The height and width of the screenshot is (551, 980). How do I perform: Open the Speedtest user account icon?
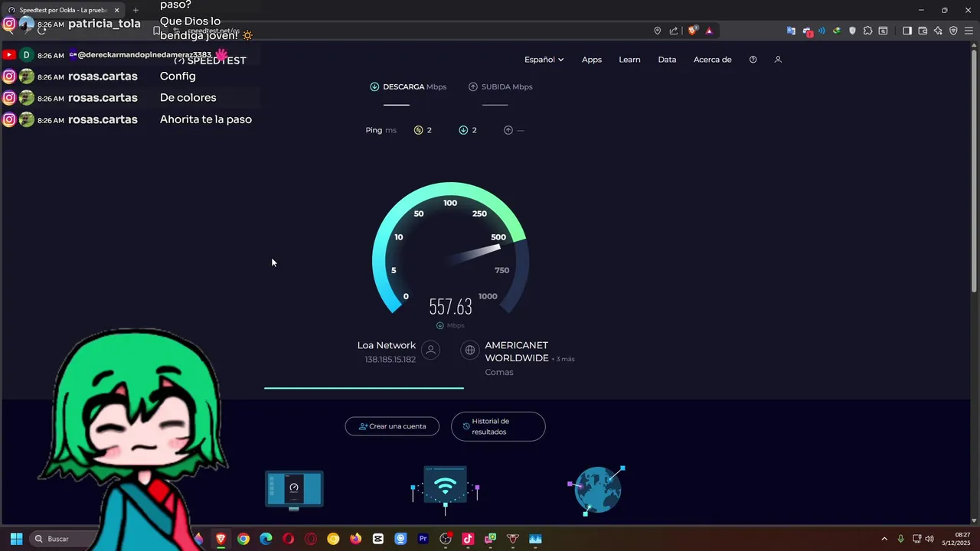(778, 60)
